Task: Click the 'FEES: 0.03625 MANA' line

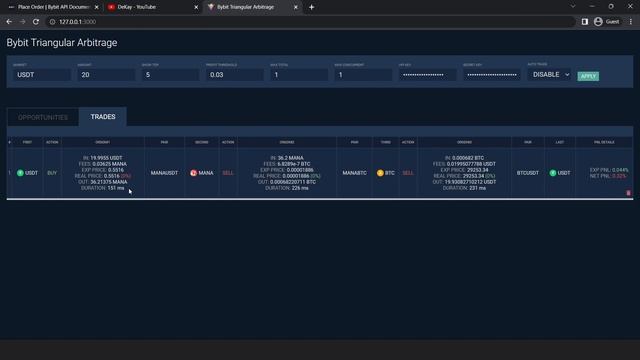Action: coord(102,164)
